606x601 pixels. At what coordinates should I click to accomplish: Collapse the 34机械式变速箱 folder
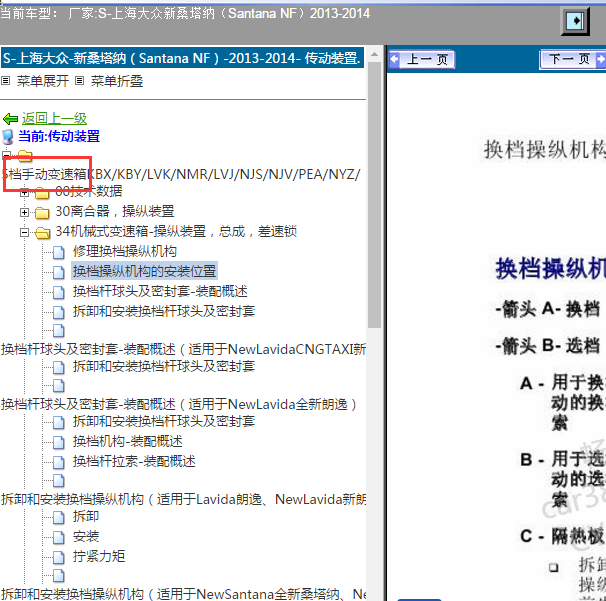click(x=24, y=232)
